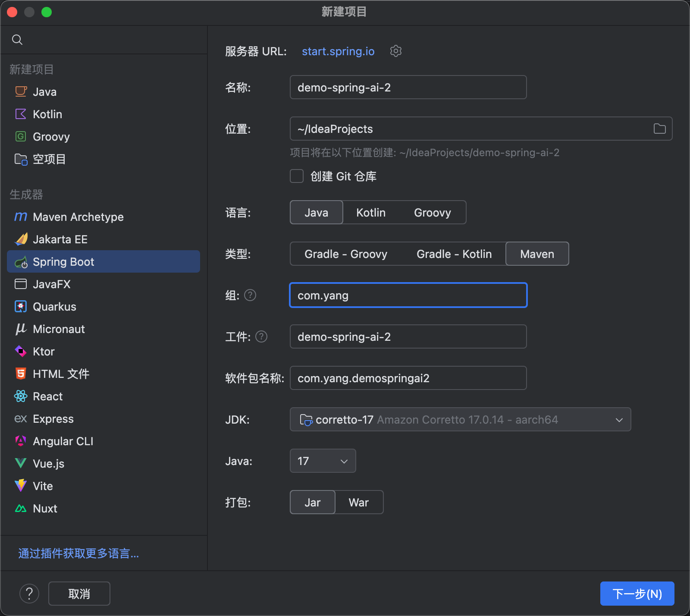This screenshot has width=690, height=616.
Task: Click the 组 com.yang input field
Action: coord(408,295)
